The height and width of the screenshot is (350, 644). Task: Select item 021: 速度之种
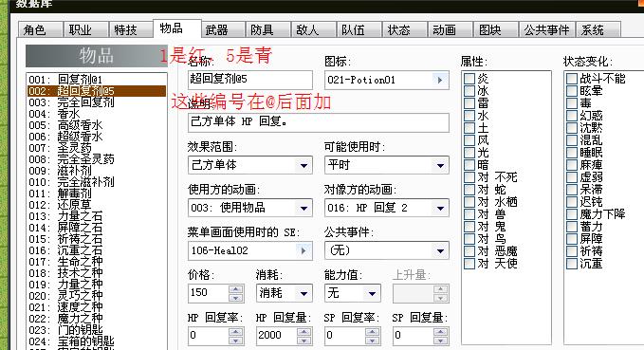[x=97, y=307]
